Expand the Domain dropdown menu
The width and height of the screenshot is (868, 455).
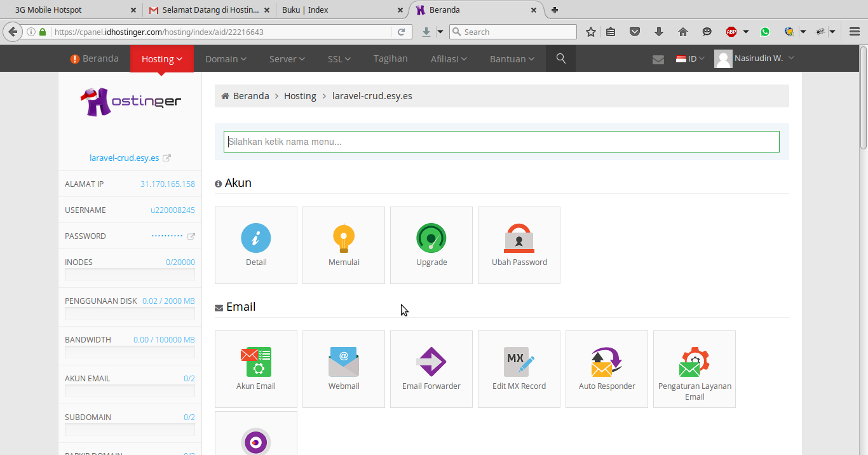[x=226, y=58]
